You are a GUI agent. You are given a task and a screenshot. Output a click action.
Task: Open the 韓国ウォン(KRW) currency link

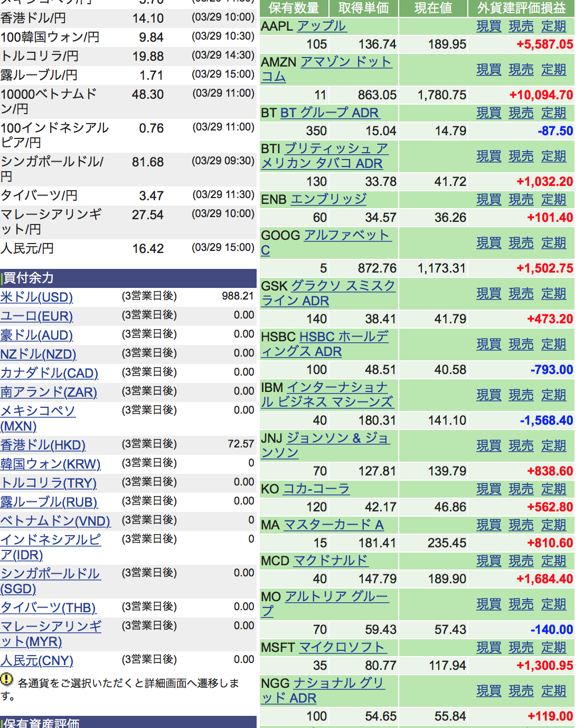click(x=50, y=464)
